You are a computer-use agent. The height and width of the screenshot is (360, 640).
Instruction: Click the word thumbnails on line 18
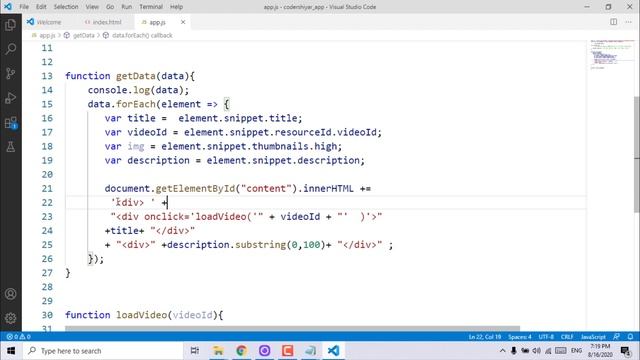pyautogui.click(x=280, y=146)
